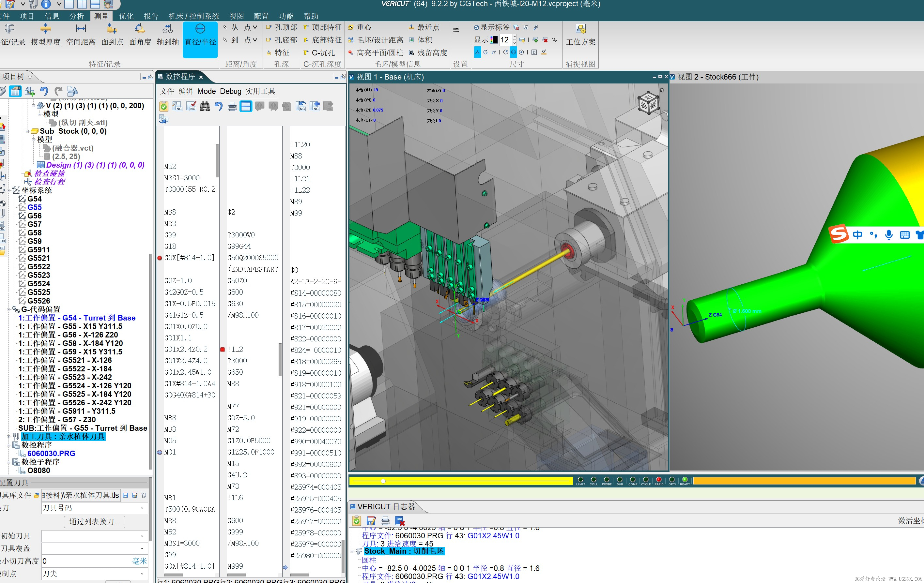Increase dimension font size with up stepper

coord(514,37)
